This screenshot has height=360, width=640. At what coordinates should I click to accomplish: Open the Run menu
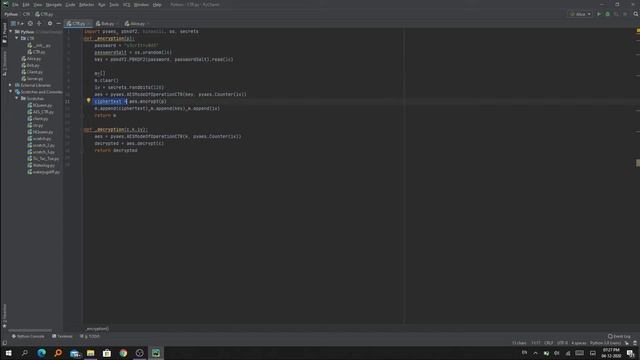(102, 4)
